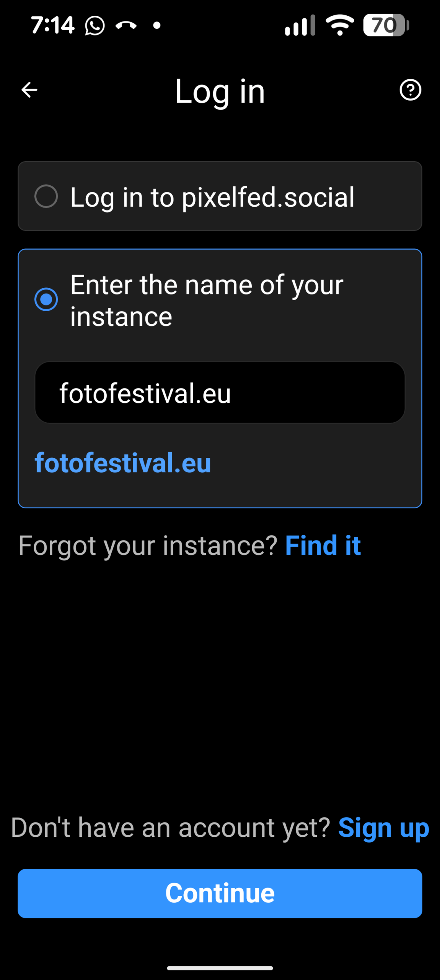Screen dimensions: 440x980
Task: Tap the battery level indicator
Action: coord(386,25)
